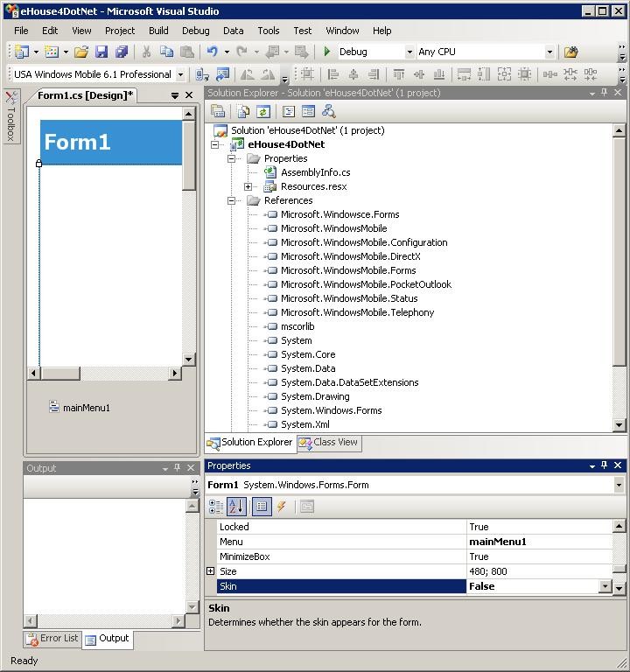
Task: Click the Solution Explorer vertical scrollbar thumb
Action: pos(619,252)
